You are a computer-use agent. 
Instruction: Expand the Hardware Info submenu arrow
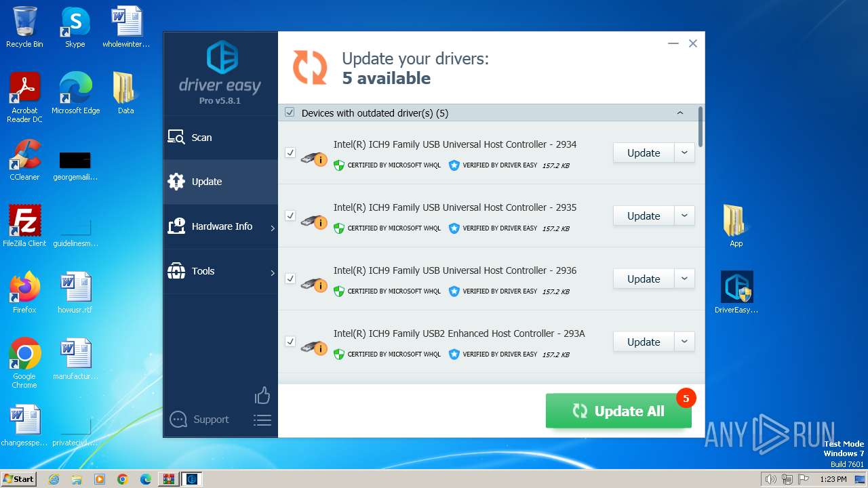[273, 228]
